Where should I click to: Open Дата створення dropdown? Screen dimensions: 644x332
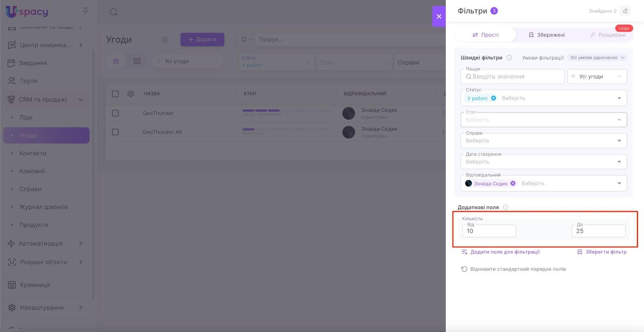pos(544,162)
